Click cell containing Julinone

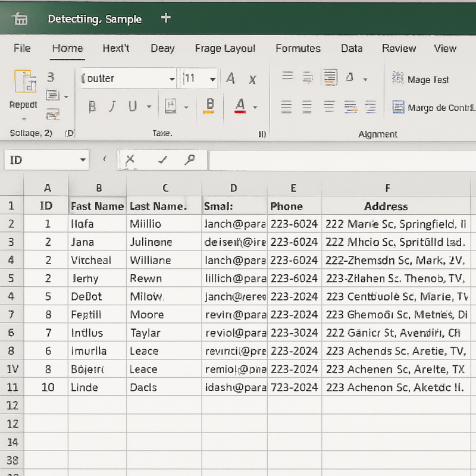[164, 242]
